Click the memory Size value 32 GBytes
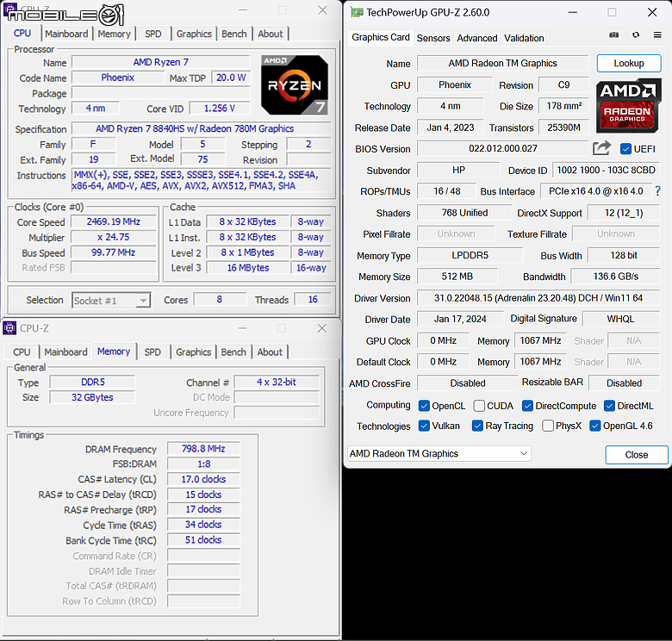672x641 pixels. pyautogui.click(x=92, y=397)
